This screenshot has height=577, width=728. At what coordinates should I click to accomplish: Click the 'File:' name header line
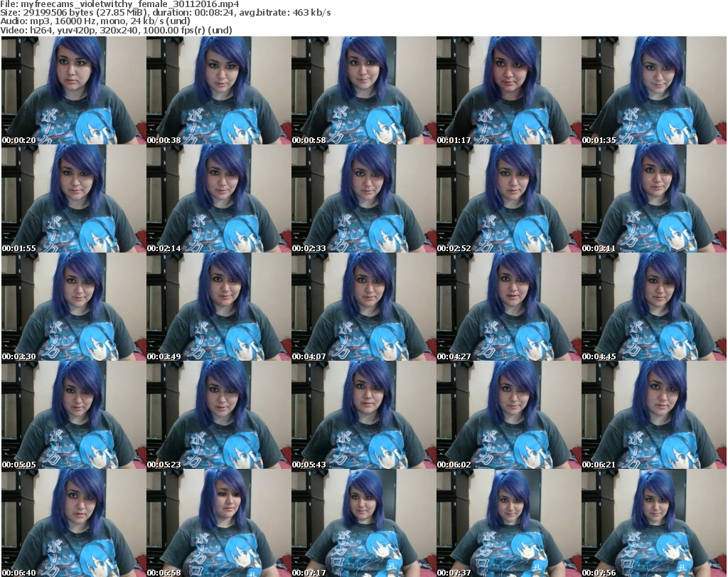click(119, 4)
